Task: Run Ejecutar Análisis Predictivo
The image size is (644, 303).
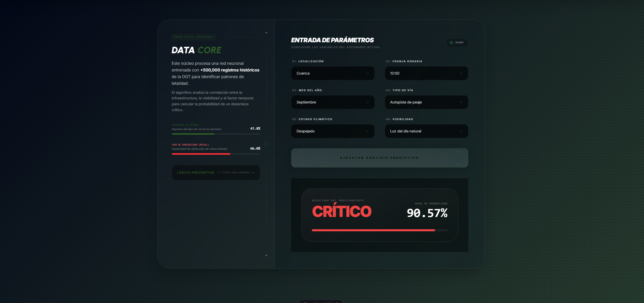Action: click(x=379, y=158)
